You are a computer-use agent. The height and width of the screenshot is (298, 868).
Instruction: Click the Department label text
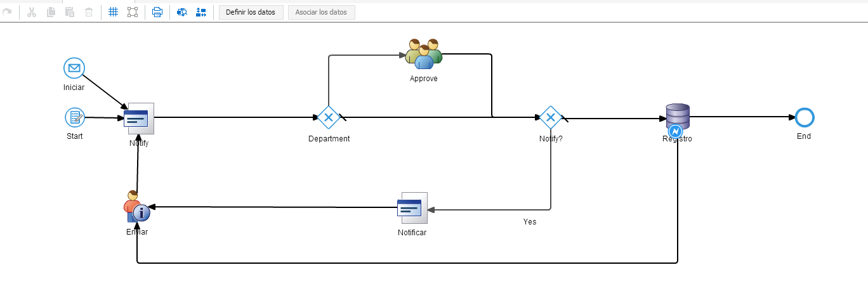[x=329, y=138]
